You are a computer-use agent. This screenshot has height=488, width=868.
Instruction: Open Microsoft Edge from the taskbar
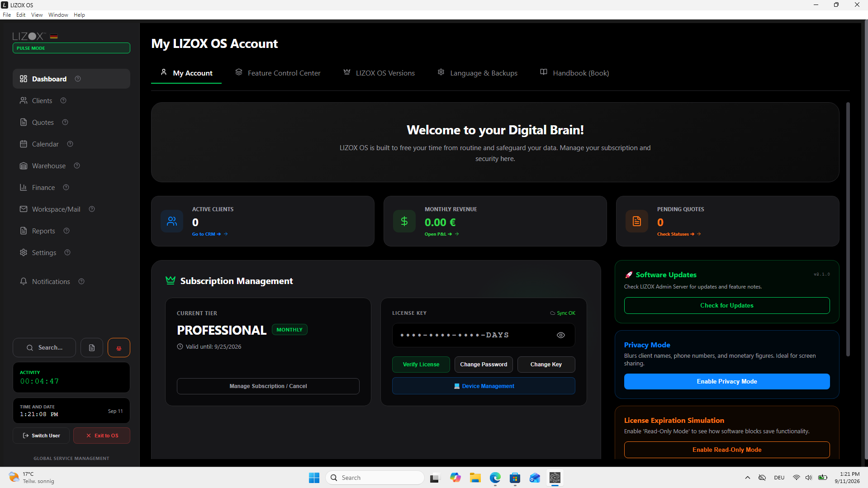pyautogui.click(x=495, y=478)
